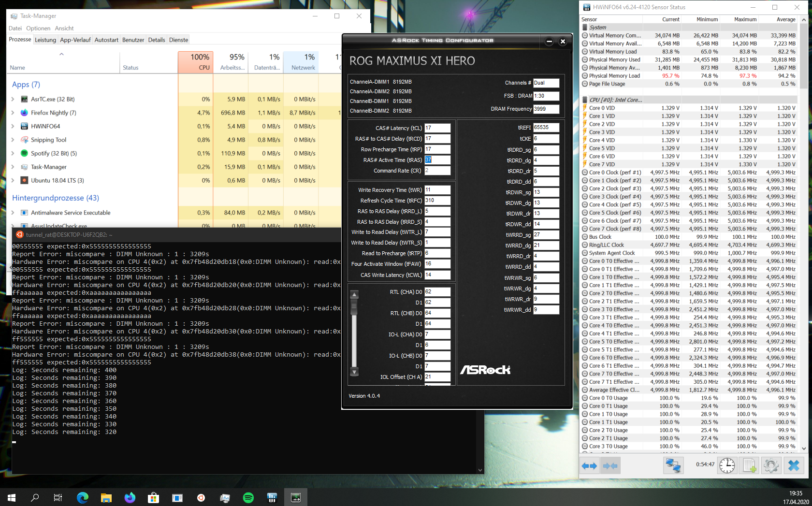Select the Physical Memory Load sensor row

click(x=689, y=76)
